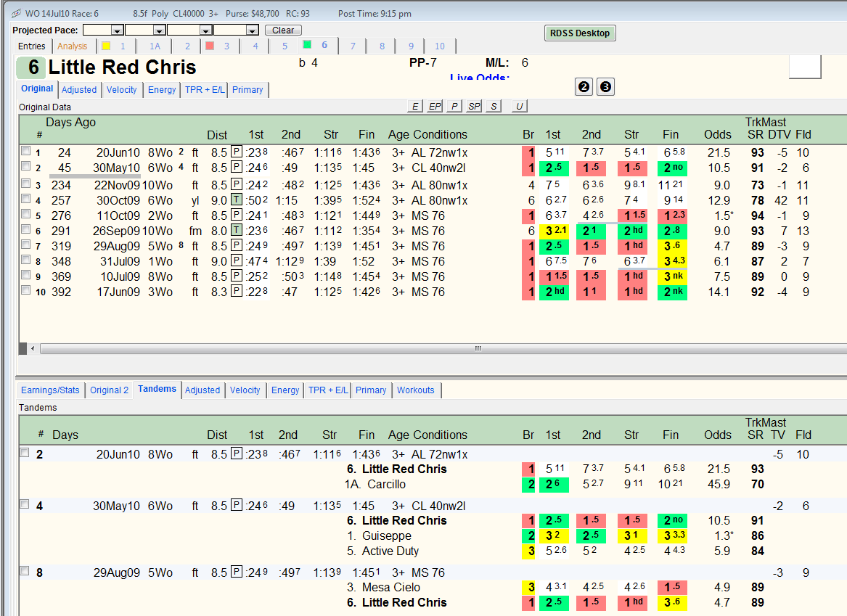Click Guiseppe in Tandems list

click(386, 536)
